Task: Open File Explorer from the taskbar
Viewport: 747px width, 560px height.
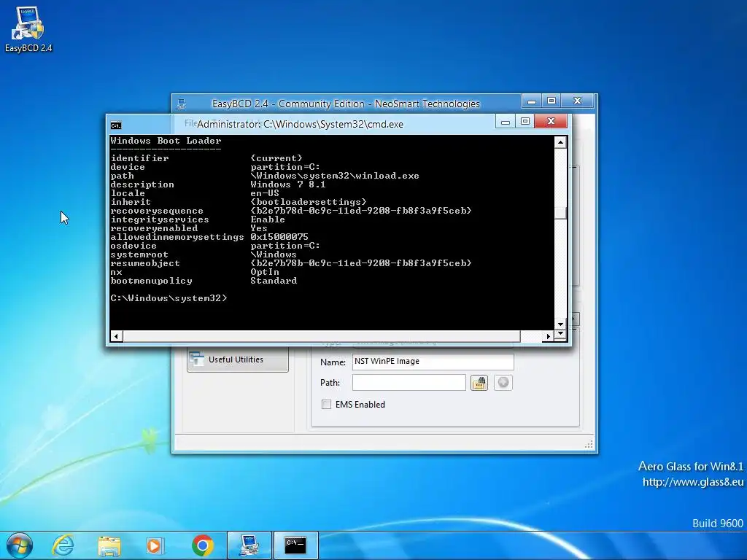Action: [109, 545]
